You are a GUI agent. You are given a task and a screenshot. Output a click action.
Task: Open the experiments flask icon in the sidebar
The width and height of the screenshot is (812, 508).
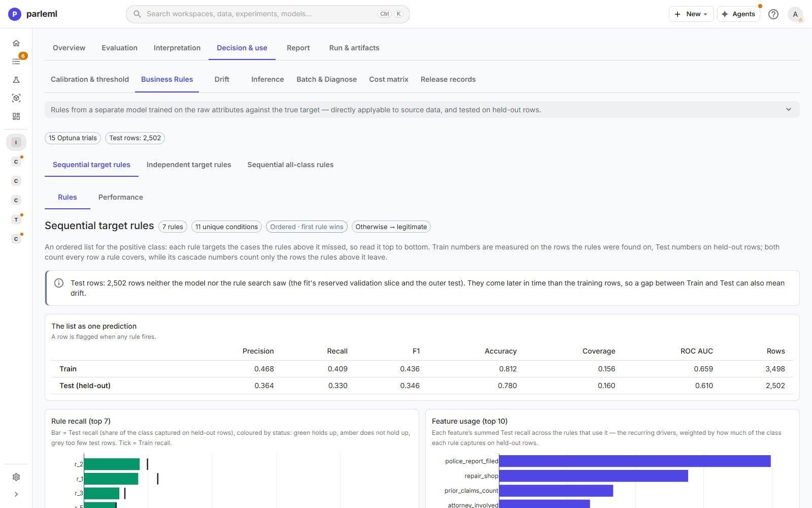point(16,80)
